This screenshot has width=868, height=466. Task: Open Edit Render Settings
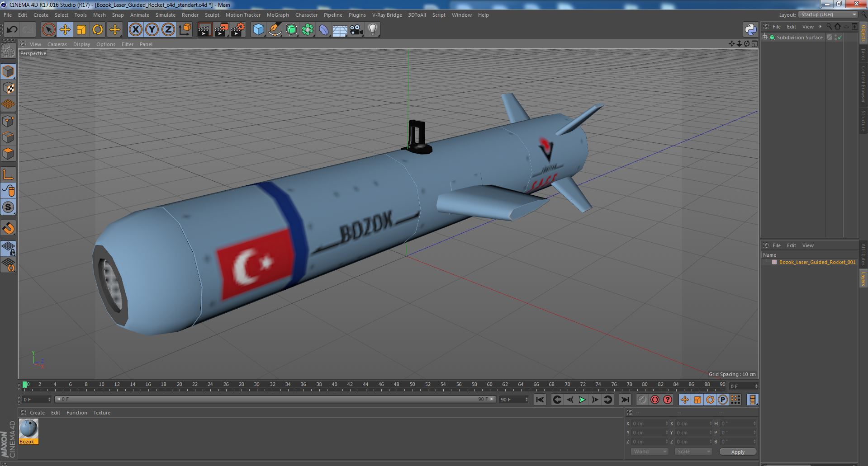238,30
